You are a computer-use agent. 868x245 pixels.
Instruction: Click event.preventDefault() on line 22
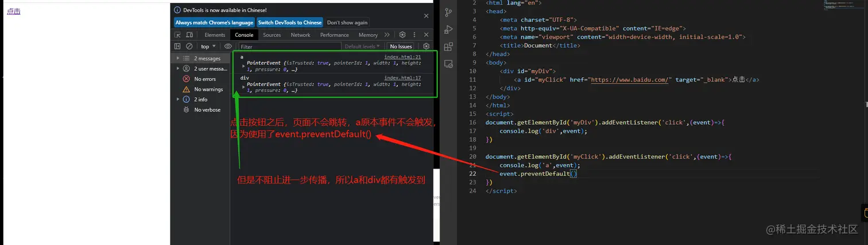(538, 174)
